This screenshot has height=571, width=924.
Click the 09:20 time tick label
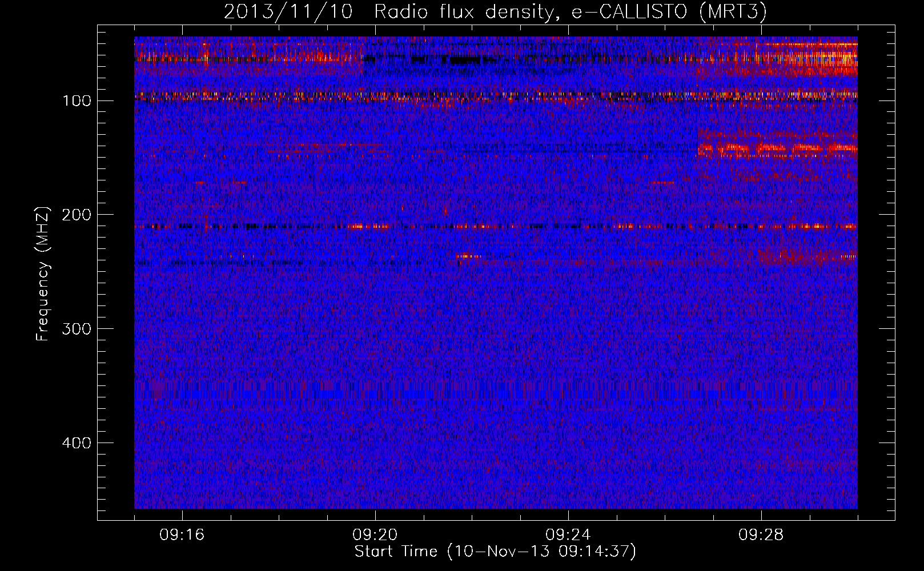click(375, 535)
